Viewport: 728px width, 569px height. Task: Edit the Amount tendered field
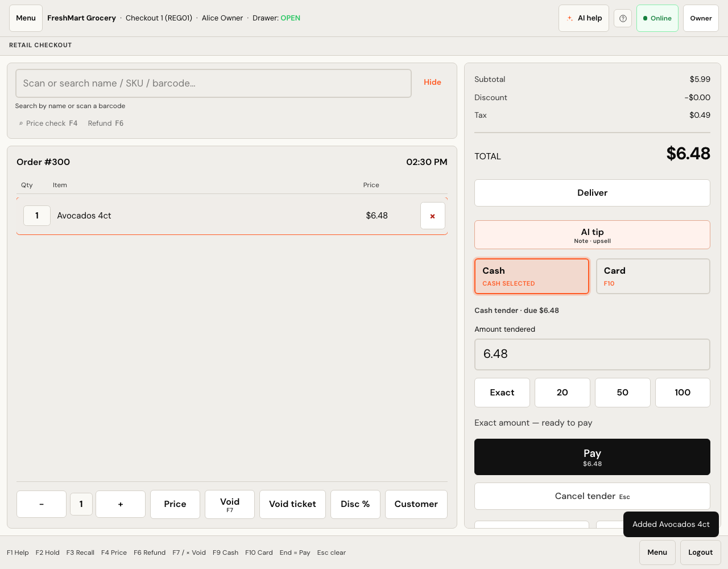592,354
